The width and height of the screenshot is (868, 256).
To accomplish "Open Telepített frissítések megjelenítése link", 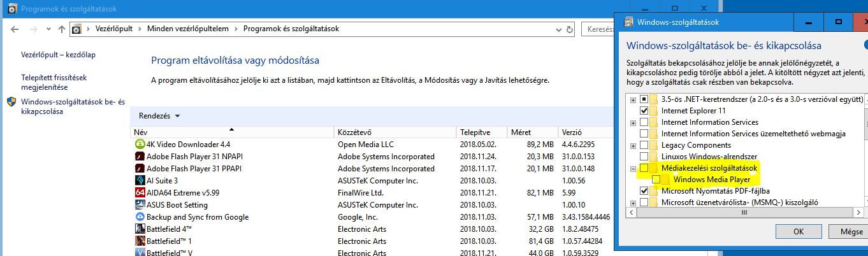I will pyautogui.click(x=54, y=82).
